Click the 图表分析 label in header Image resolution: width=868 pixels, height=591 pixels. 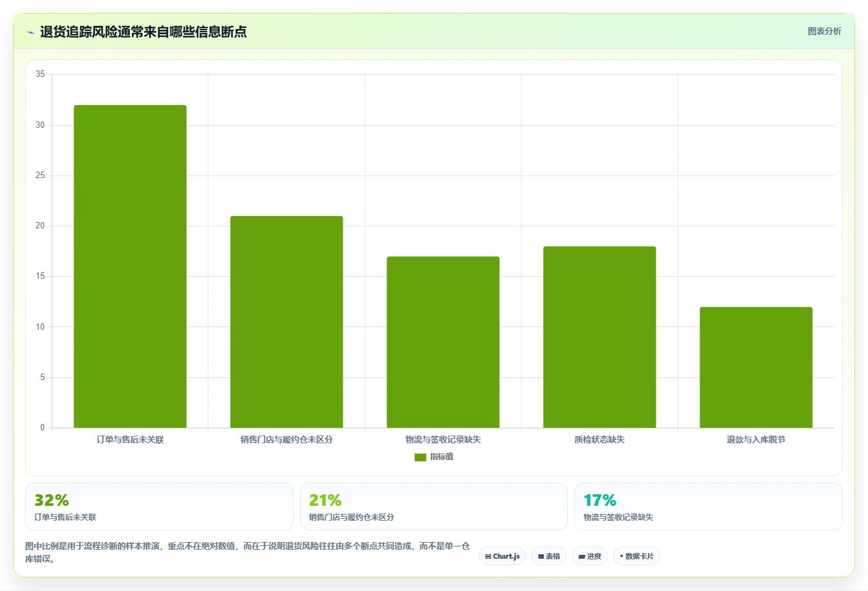click(x=824, y=31)
